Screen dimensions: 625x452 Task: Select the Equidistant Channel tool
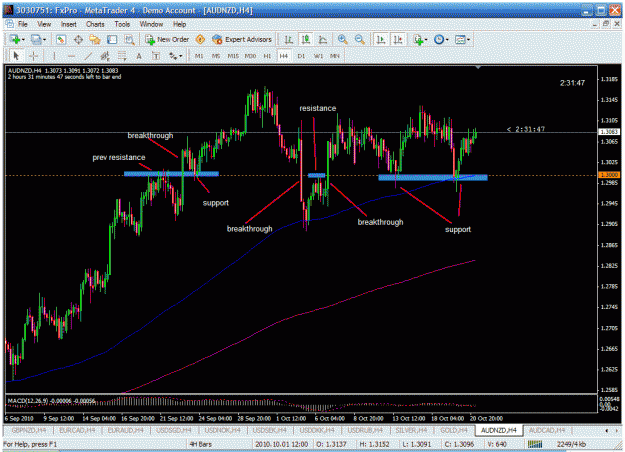[x=105, y=56]
